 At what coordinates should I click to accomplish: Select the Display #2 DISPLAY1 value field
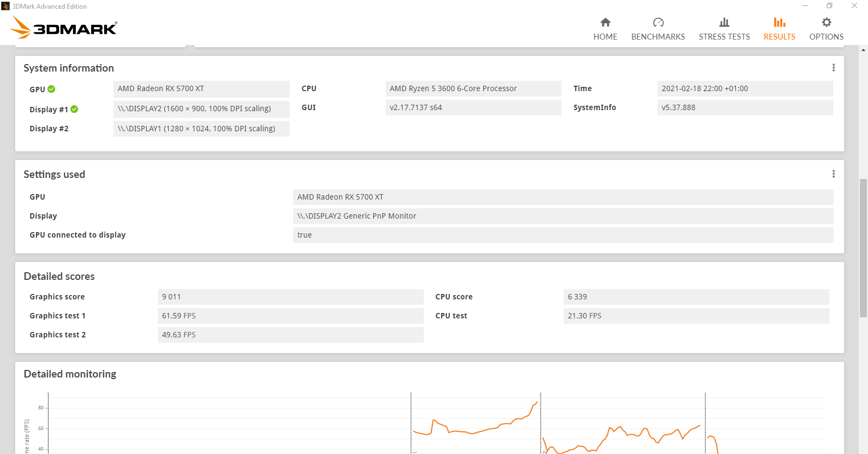pyautogui.click(x=201, y=129)
